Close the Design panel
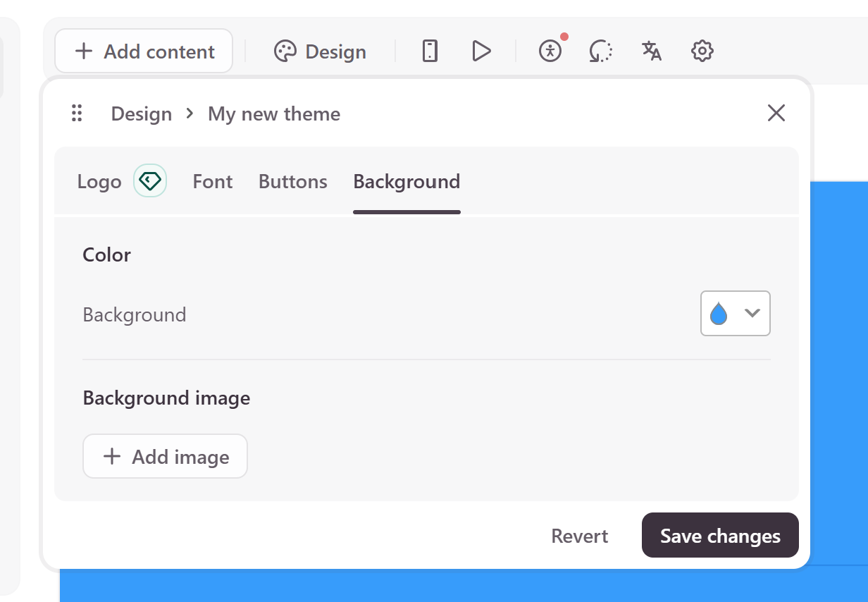The image size is (868, 602). 776,113
